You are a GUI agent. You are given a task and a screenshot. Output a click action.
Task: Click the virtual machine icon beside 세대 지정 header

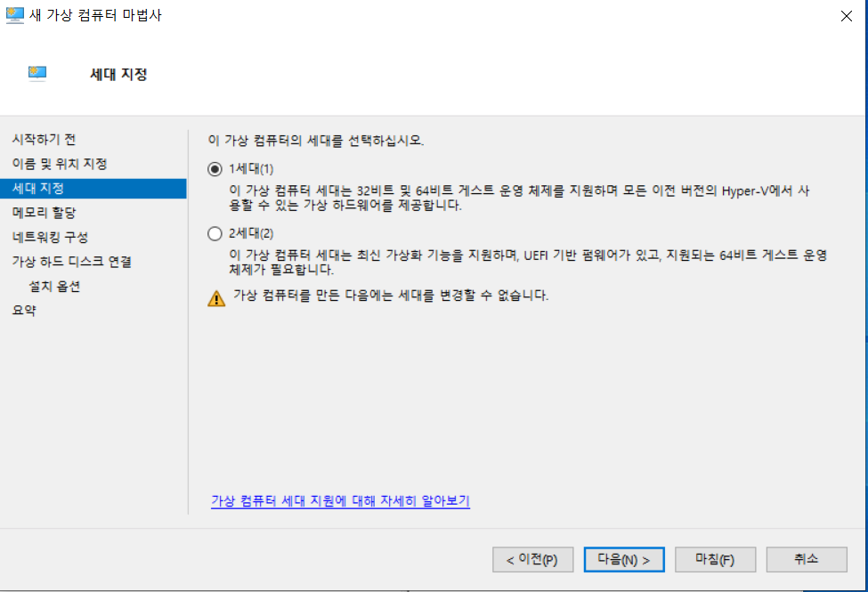[x=37, y=74]
